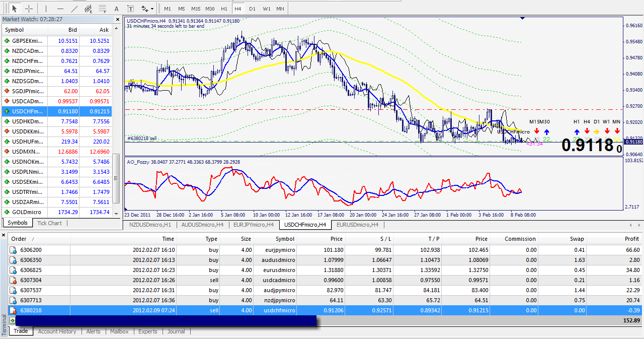
Task: Click the GBPSEK up-arrow symbol icon
Action: [x=7, y=41]
